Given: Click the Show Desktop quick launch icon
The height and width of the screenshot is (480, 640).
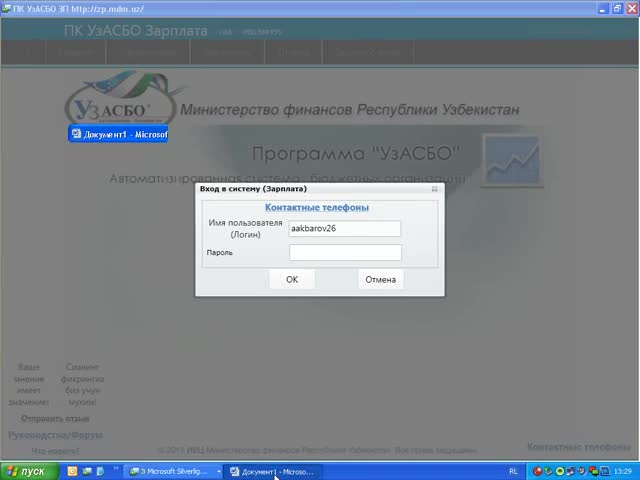Looking at the screenshot, I should click(87, 471).
